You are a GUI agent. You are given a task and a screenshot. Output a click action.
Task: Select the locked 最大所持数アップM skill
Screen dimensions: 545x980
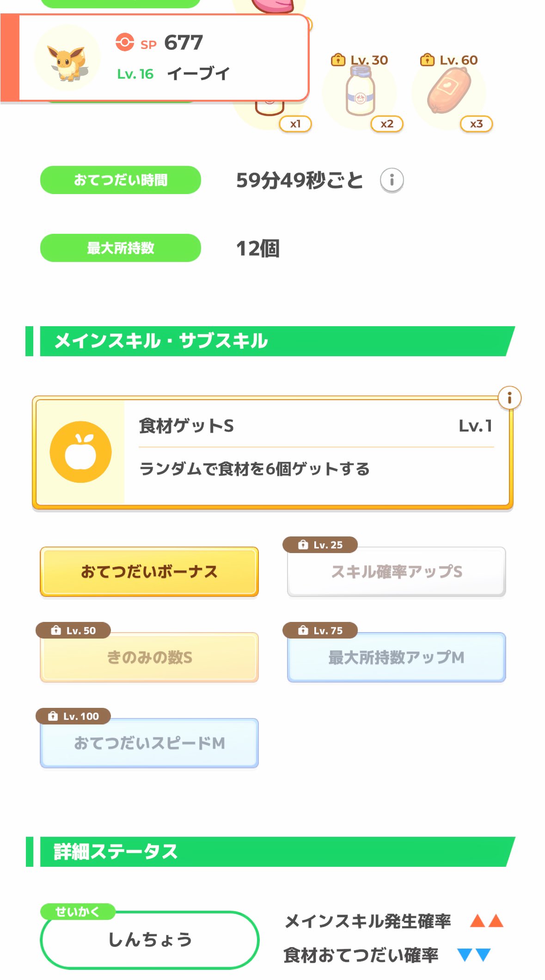tap(396, 657)
